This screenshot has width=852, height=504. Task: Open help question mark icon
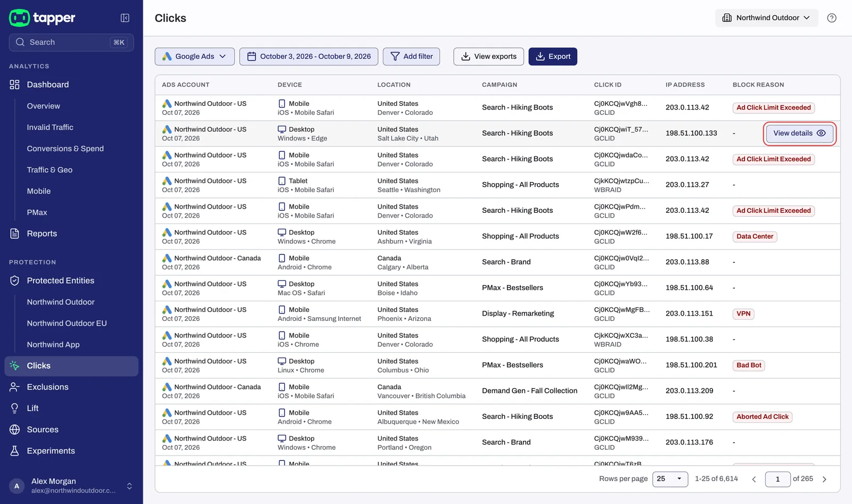[x=832, y=18]
